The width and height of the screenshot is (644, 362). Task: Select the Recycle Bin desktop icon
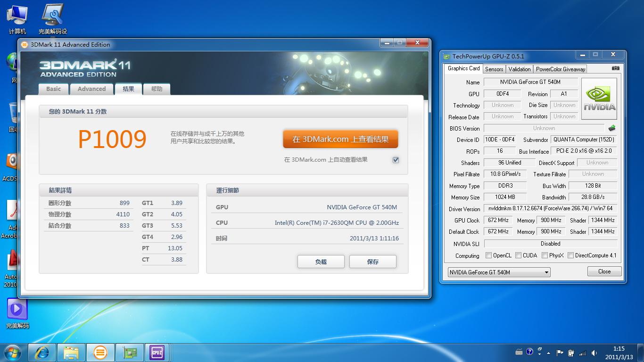click(12, 117)
